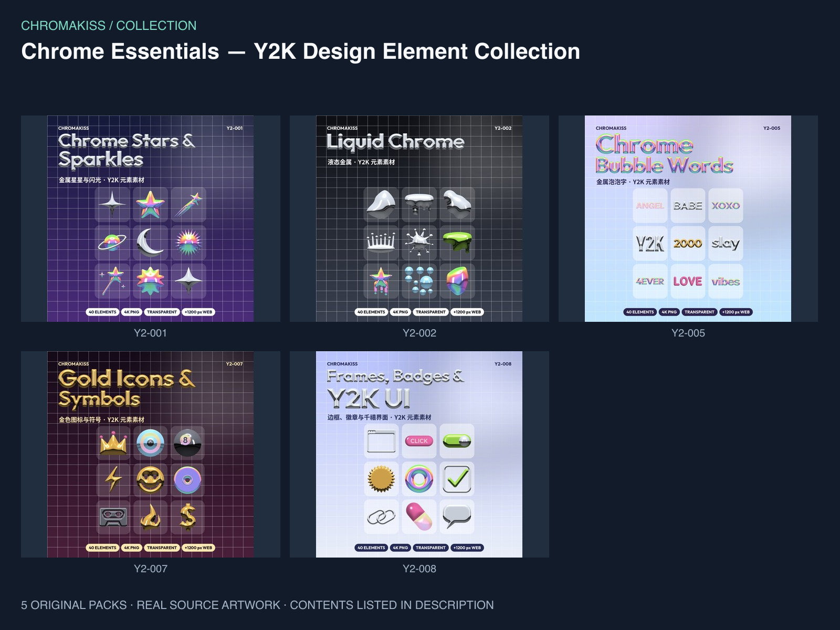Click the chrome crescent moon icon
840x630 pixels.
pyautogui.click(x=151, y=243)
